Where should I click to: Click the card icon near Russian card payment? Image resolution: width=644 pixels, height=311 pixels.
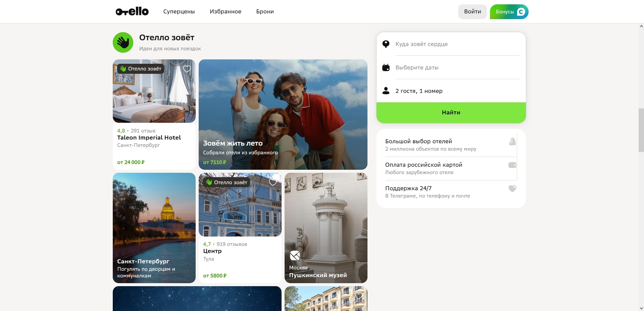tap(512, 165)
